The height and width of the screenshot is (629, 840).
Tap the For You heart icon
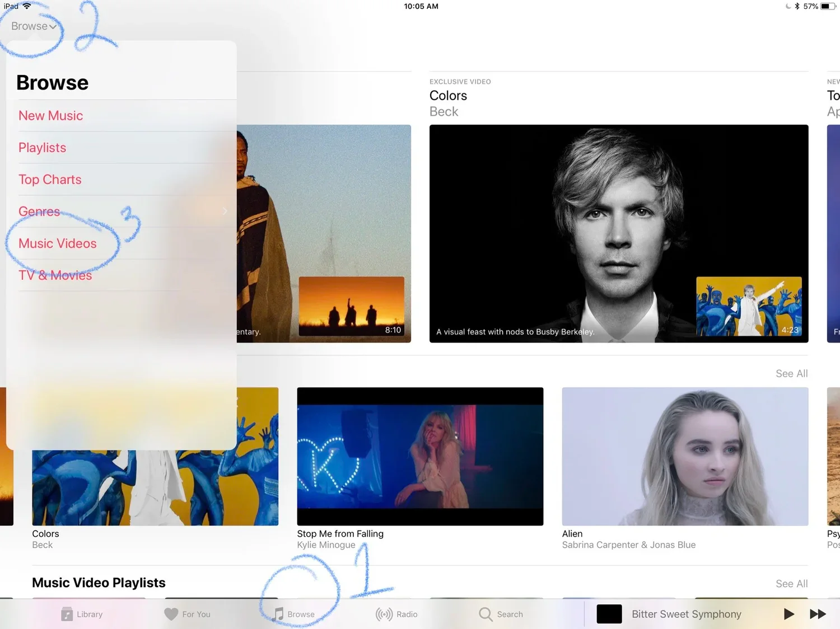[x=171, y=614]
